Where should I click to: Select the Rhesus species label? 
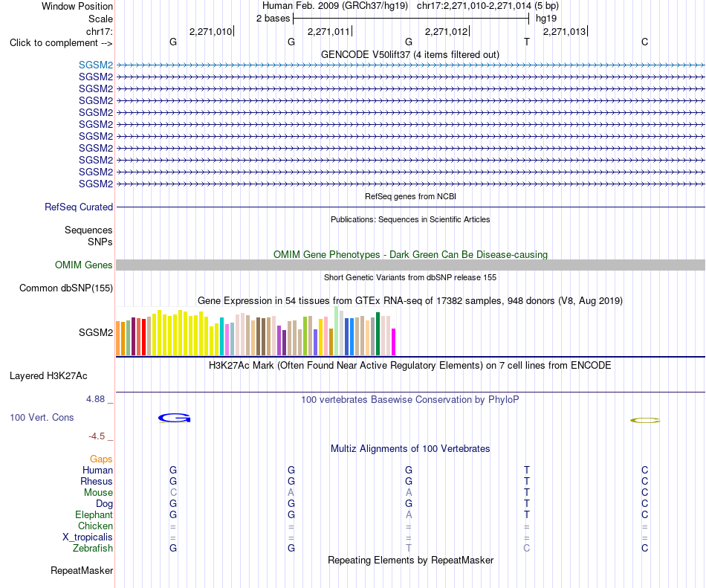(x=97, y=481)
